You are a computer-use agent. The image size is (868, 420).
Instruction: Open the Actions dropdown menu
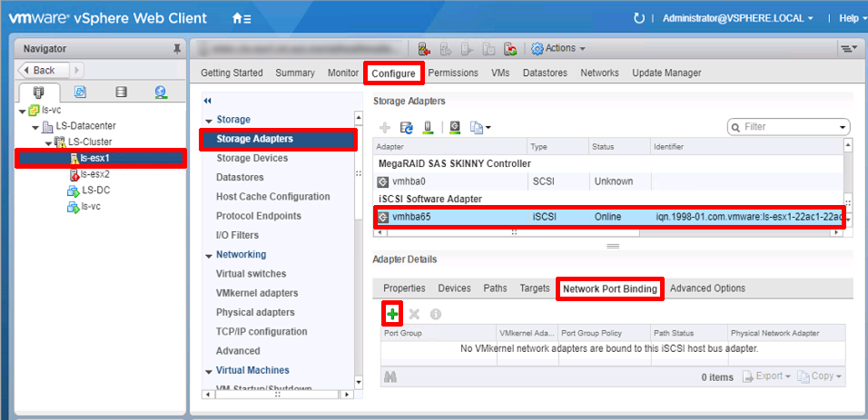click(x=558, y=49)
